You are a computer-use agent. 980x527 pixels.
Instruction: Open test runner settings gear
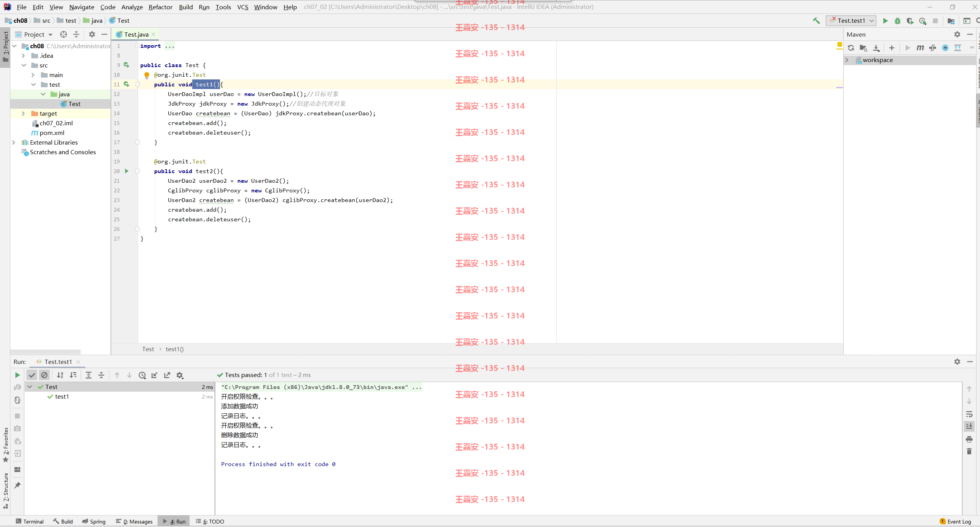[180, 375]
